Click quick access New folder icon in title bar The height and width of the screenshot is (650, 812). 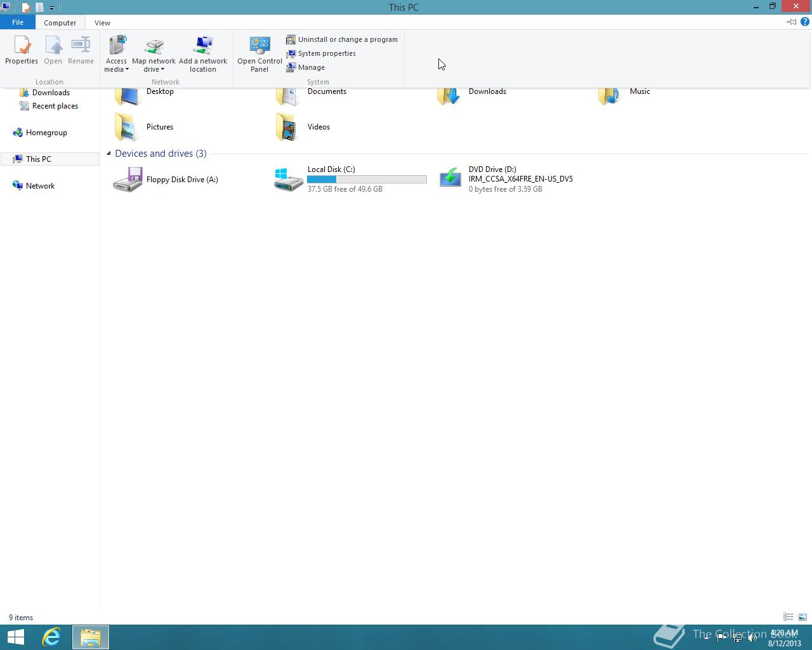tap(39, 8)
